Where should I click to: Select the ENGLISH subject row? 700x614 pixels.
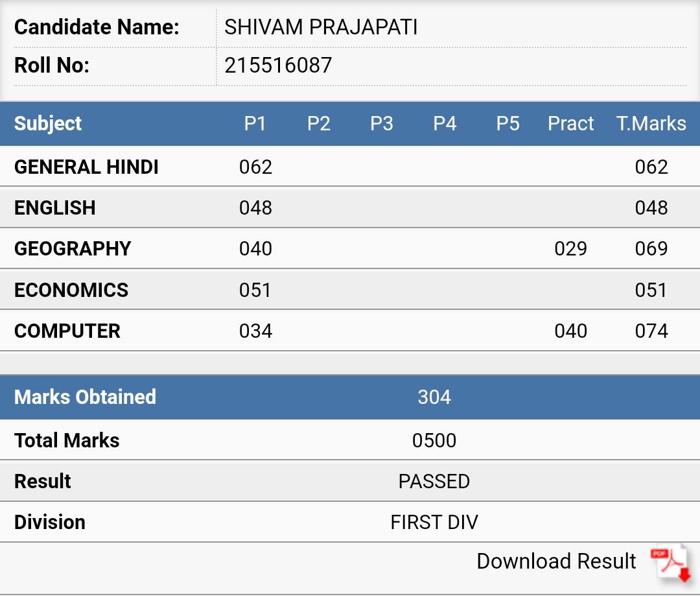[350, 207]
